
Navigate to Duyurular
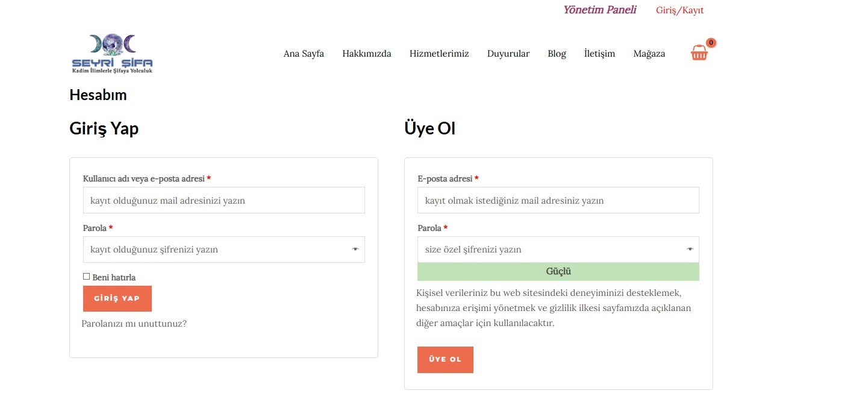point(508,54)
